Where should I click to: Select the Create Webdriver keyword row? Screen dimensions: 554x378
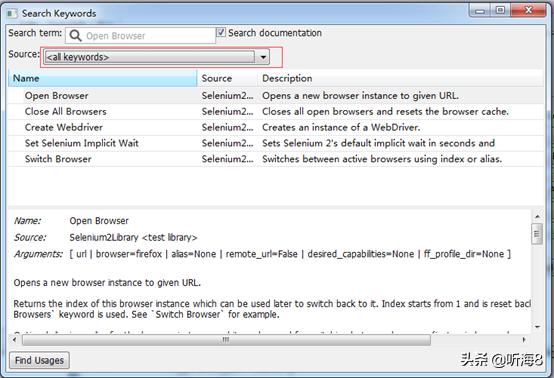276,128
